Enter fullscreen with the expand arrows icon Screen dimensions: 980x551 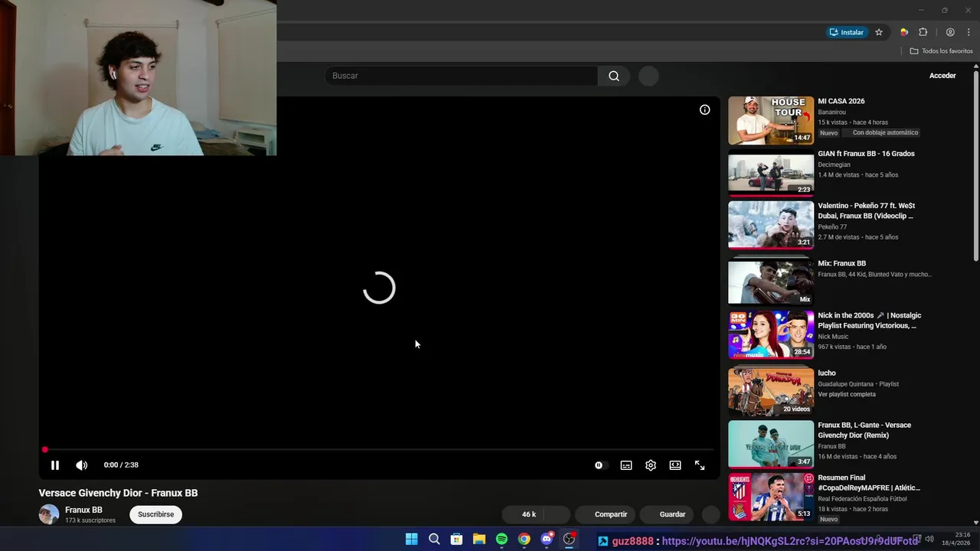coord(700,465)
